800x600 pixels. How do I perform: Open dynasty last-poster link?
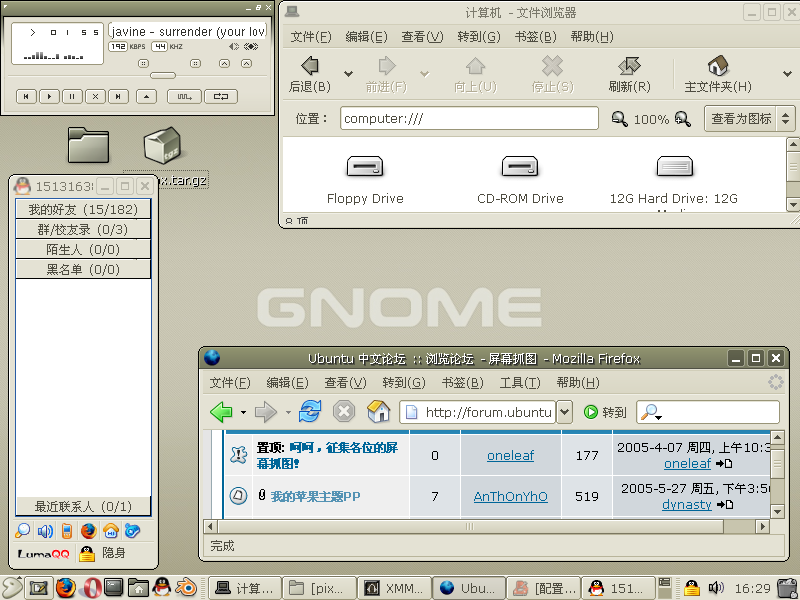[686, 505]
